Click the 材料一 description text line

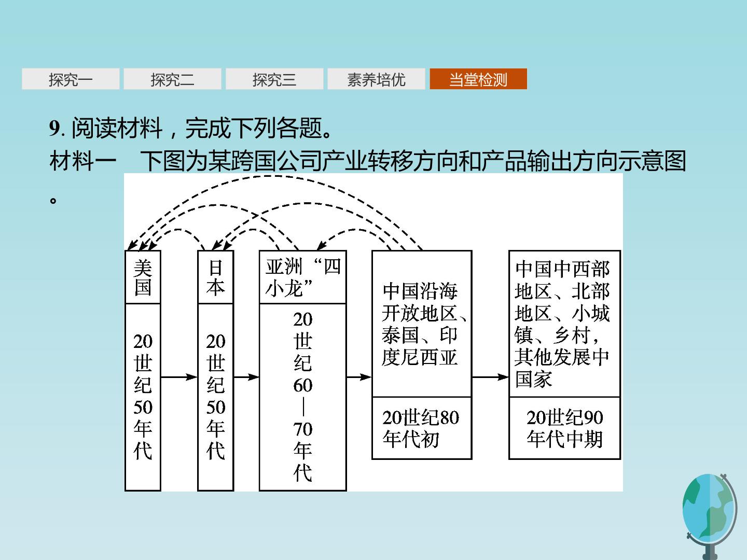367,161
